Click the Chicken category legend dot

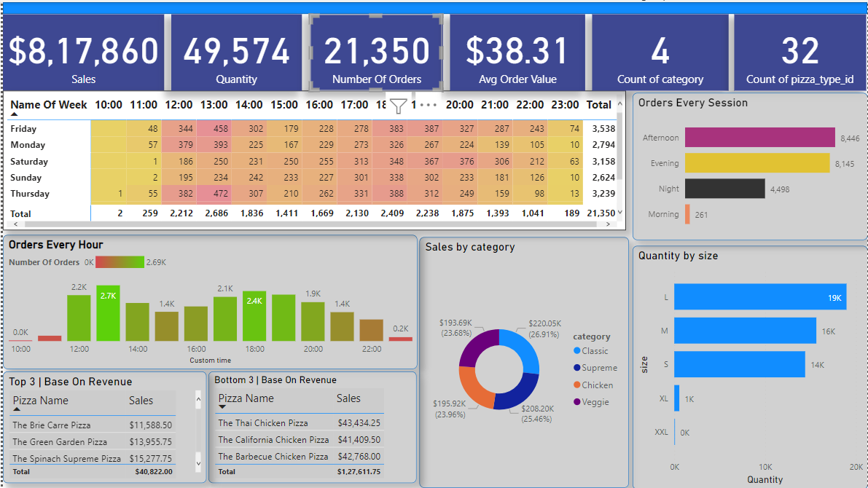click(577, 385)
